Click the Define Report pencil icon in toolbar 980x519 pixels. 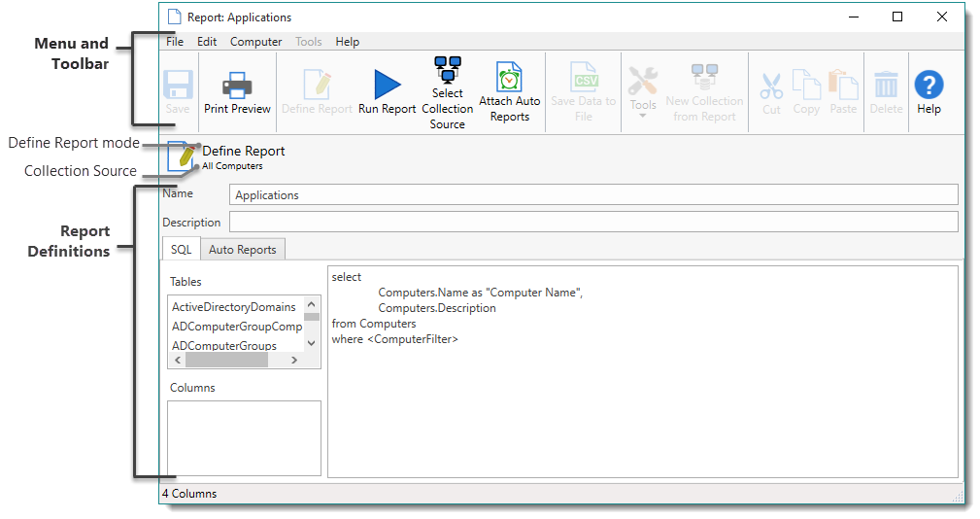(317, 85)
